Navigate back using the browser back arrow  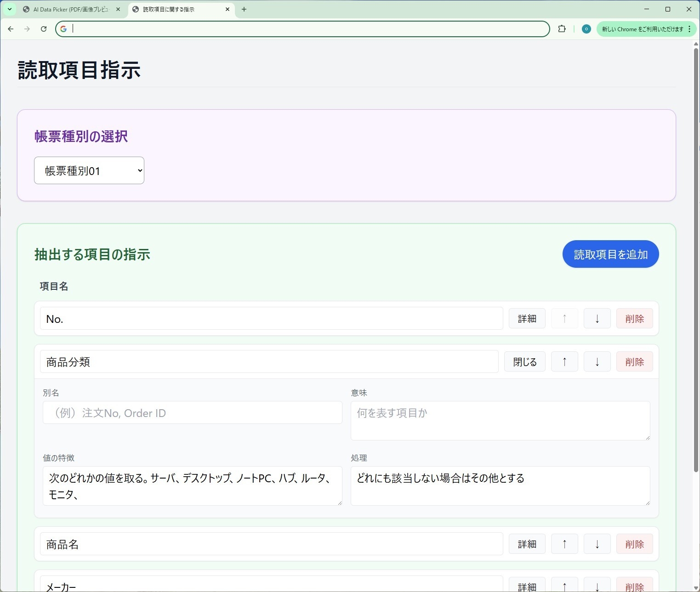(x=11, y=29)
